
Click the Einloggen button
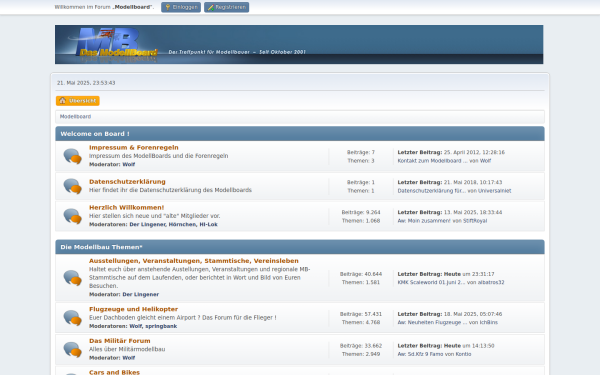[x=181, y=7]
